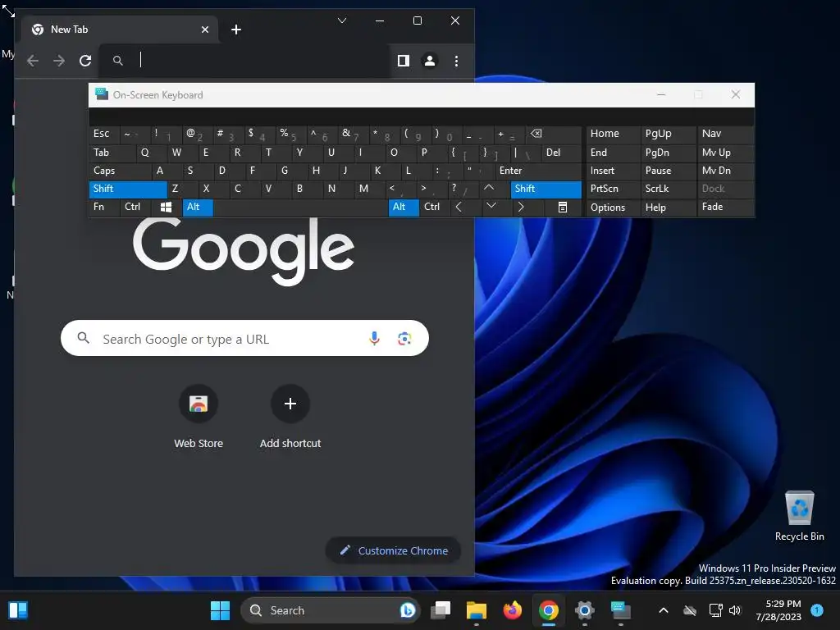
Task: Open Customize Chrome
Action: pos(393,550)
